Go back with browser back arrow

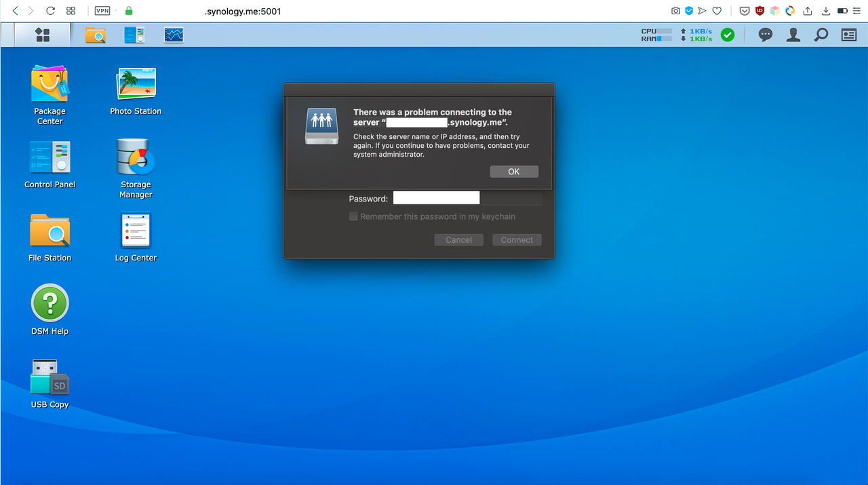pyautogui.click(x=16, y=11)
